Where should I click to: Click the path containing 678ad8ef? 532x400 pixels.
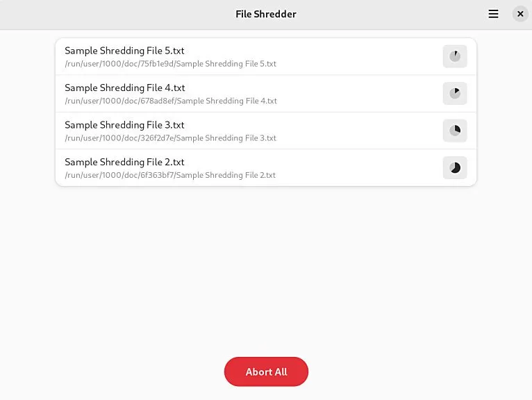coord(171,101)
